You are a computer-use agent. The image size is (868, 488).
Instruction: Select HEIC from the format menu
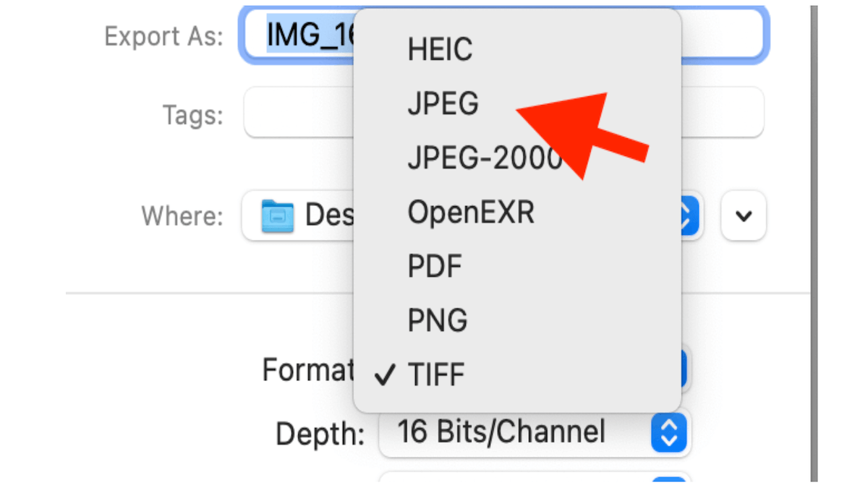[440, 49]
